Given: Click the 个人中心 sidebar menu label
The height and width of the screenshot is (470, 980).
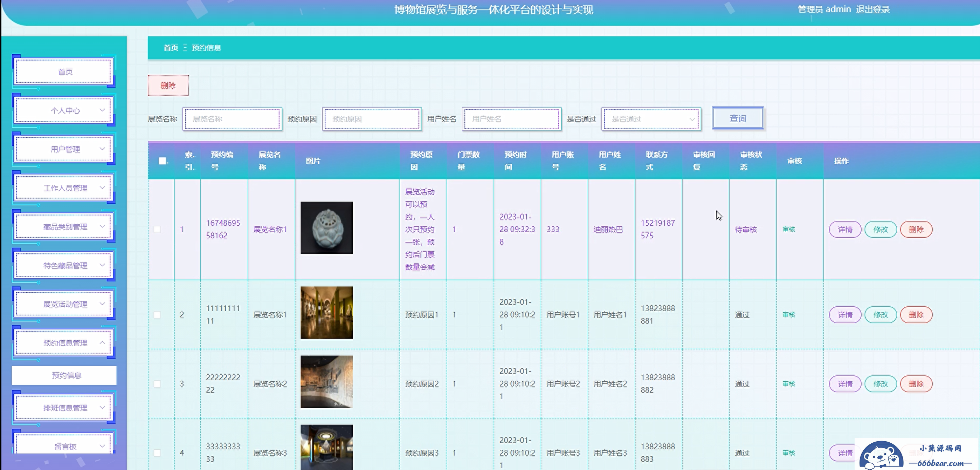Looking at the screenshot, I should point(65,111).
